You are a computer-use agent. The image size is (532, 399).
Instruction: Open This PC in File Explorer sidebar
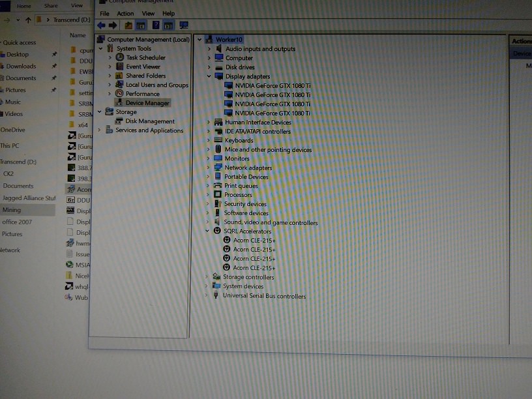coord(10,145)
